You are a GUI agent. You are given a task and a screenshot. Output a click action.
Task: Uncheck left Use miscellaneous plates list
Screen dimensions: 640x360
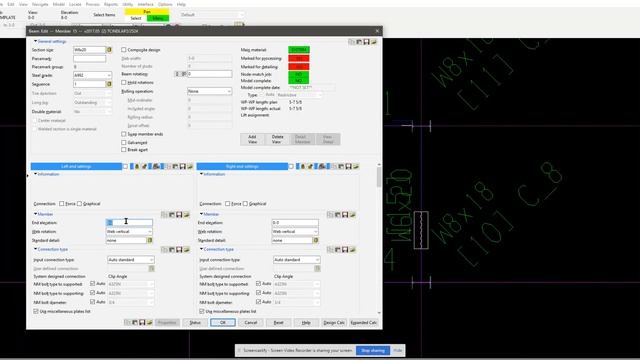click(x=36, y=311)
